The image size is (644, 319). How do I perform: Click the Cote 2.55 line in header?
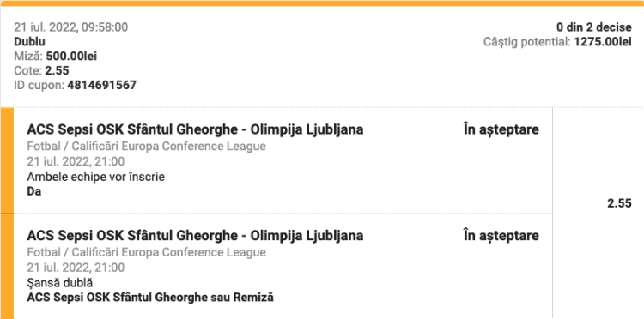coord(41,70)
